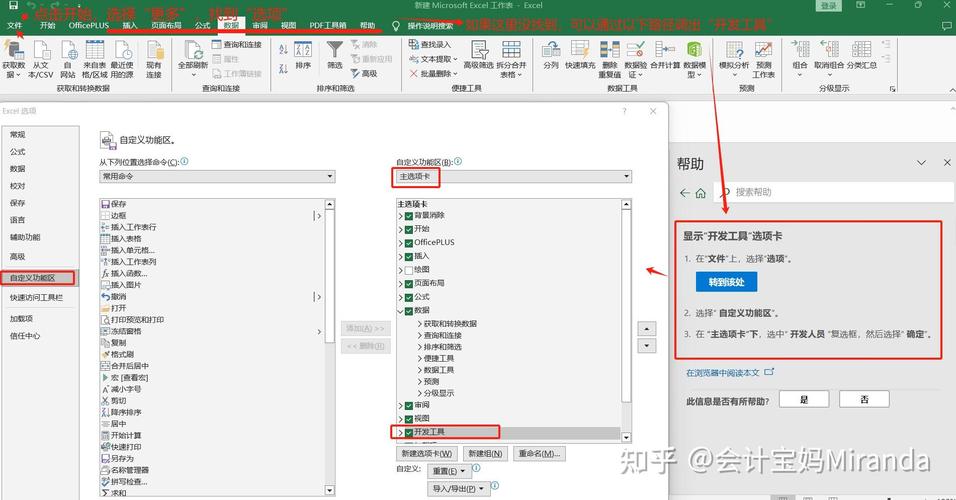Click the 高级 advanced filter icon
The image size is (956, 500).
coord(365,73)
